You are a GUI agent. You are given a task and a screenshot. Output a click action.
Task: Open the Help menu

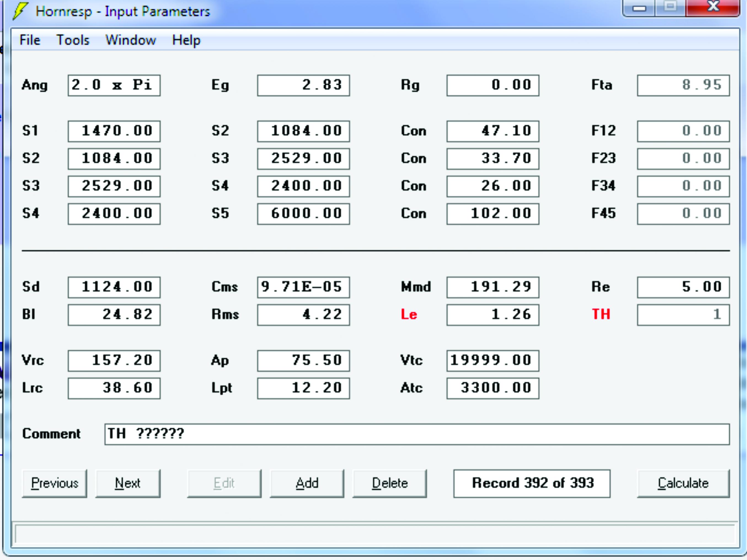click(x=186, y=40)
